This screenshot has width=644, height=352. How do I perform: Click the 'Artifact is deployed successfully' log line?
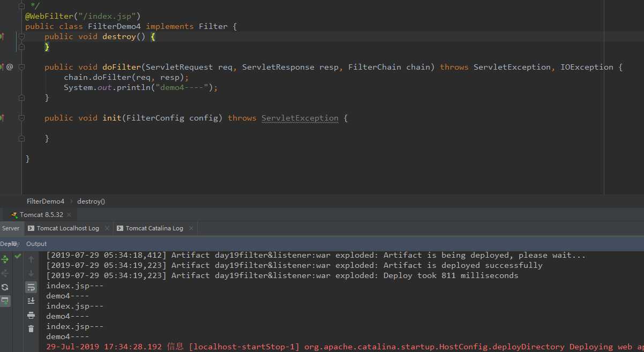tap(294, 265)
